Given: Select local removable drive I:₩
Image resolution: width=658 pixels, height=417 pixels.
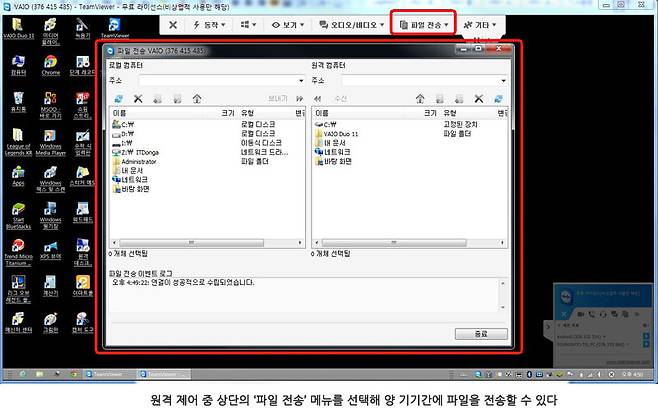Looking at the screenshot, I should 122,143.
